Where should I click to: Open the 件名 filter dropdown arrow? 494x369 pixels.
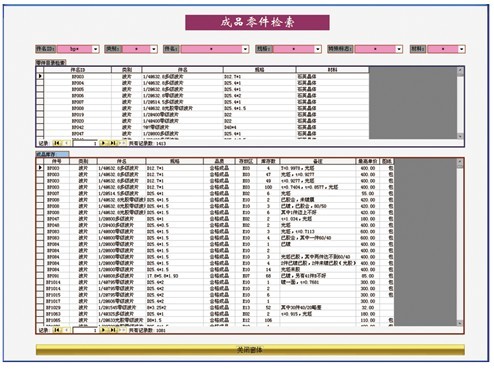pyautogui.click(x=245, y=49)
